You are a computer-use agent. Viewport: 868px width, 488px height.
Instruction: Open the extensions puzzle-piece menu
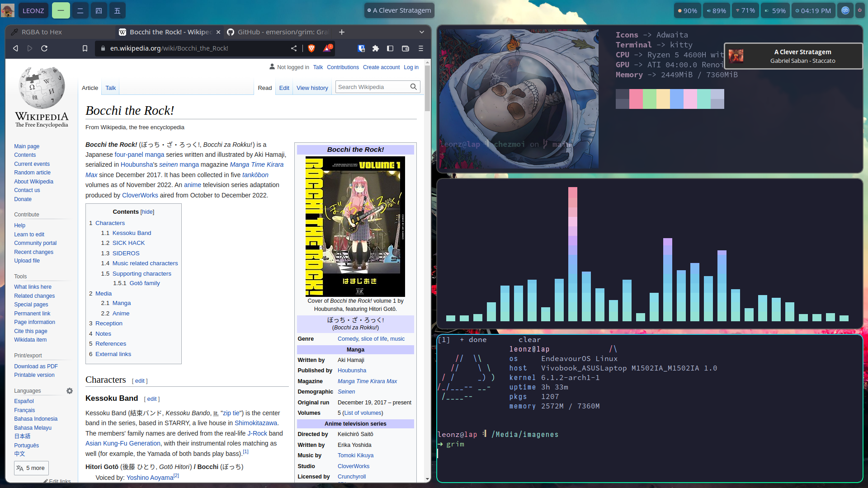pyautogui.click(x=375, y=48)
